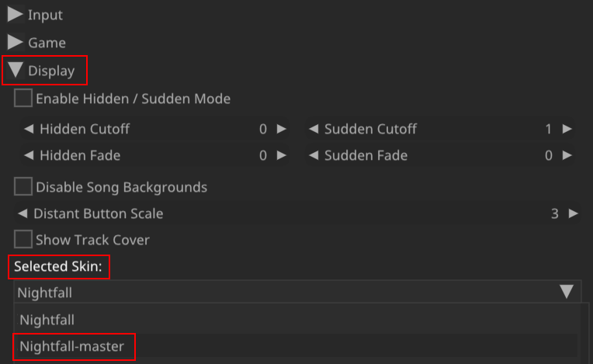593x364 pixels.
Task: Toggle Disable Song Backgrounds checkbox
Action: click(23, 187)
